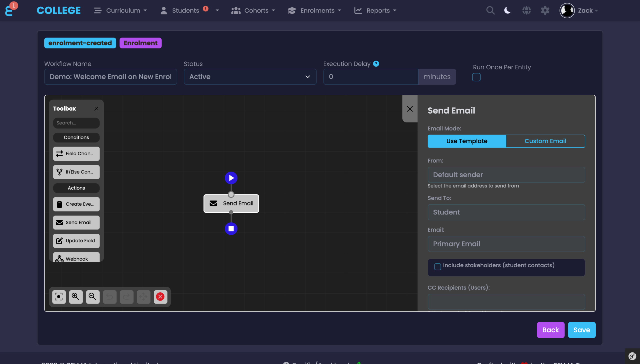Expand the Send To Student dropdown

(x=506, y=212)
